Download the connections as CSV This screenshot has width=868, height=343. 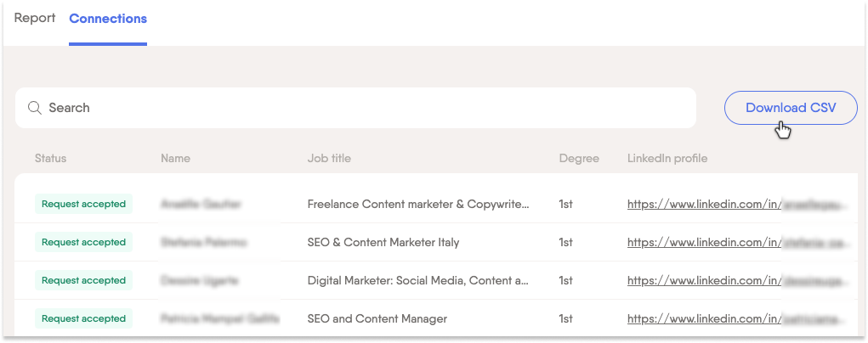click(x=791, y=108)
